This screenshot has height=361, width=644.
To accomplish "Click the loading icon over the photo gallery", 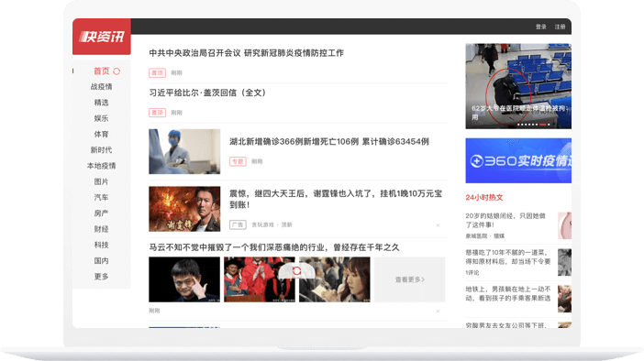I will tap(296, 271).
